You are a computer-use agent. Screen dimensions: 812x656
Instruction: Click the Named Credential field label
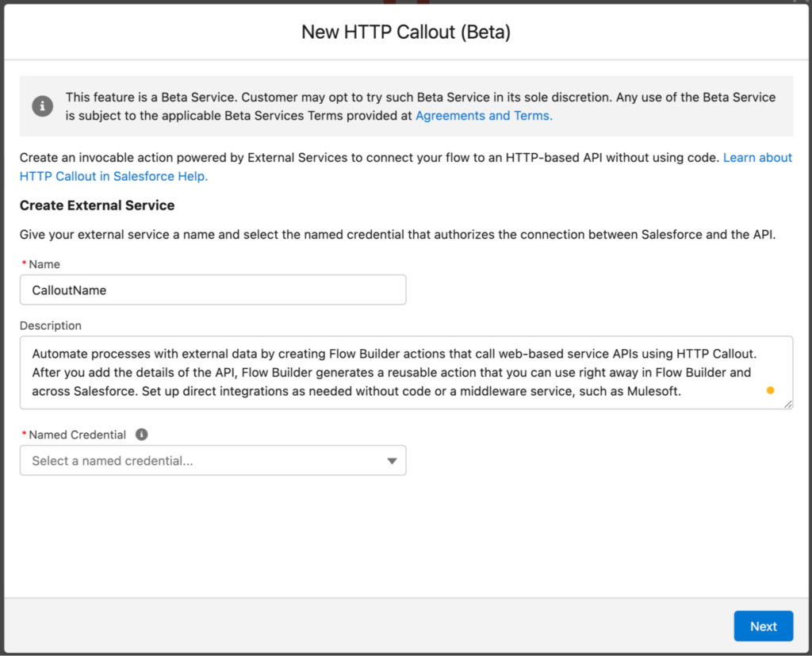click(x=77, y=435)
